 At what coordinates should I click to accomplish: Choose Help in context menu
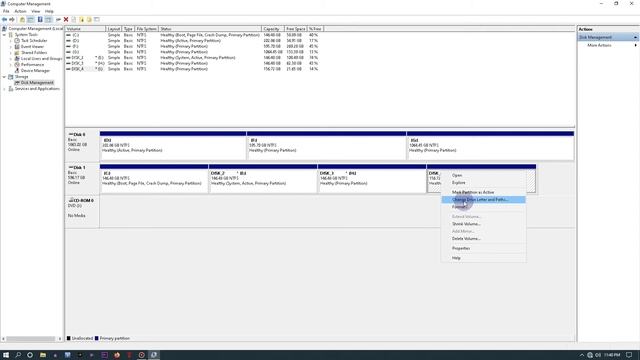[x=483, y=258]
